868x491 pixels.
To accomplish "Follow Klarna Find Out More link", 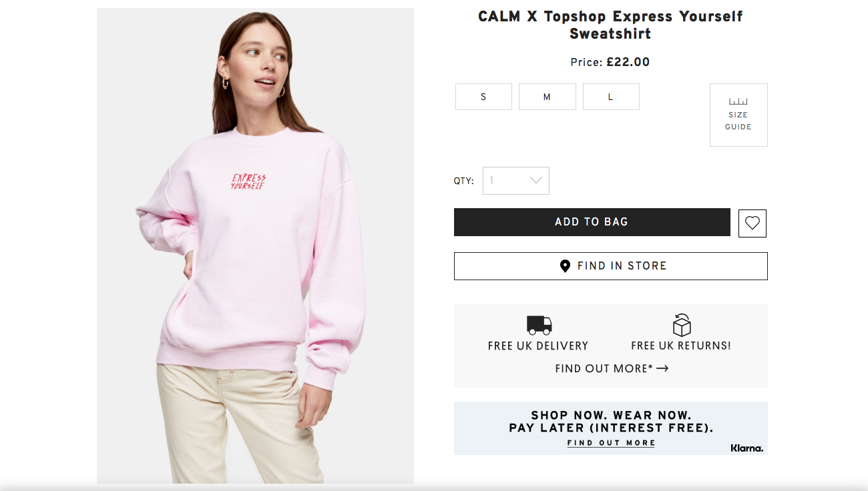I will [x=611, y=443].
